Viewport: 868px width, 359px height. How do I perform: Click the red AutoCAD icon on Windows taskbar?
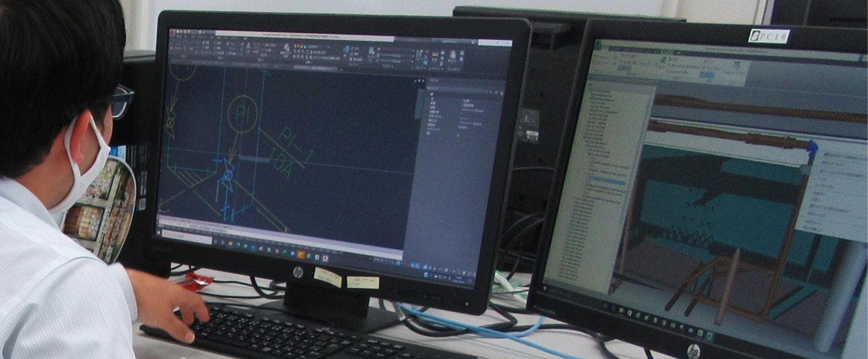point(325,258)
